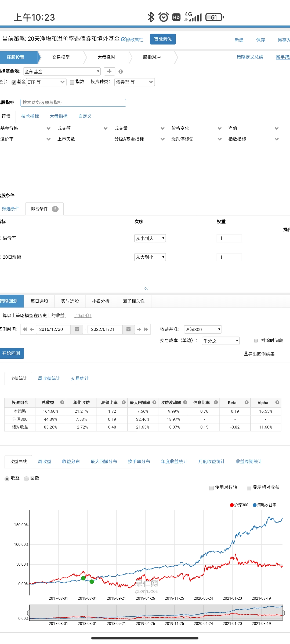Open the 了解回测 link
Image resolution: width=290 pixels, height=644 pixels.
83,316
